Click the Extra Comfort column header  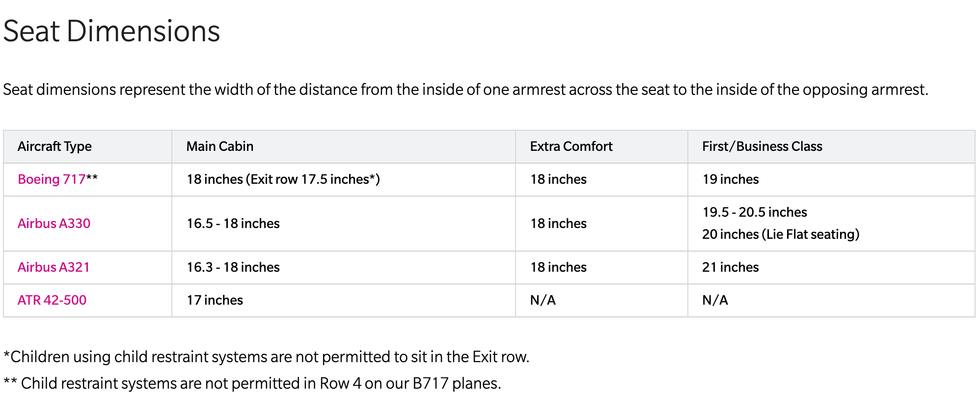pos(571,146)
